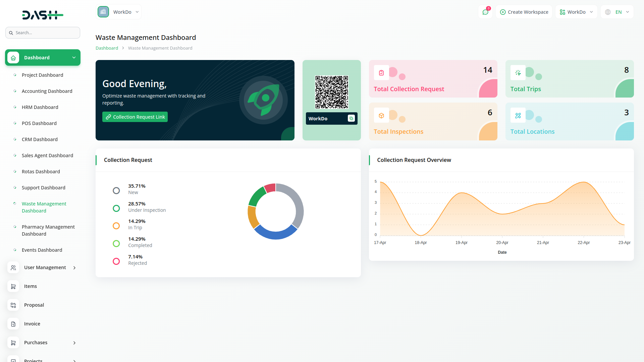Click the DASH logo
Viewport: 644px width, 362px height.
pyautogui.click(x=43, y=15)
